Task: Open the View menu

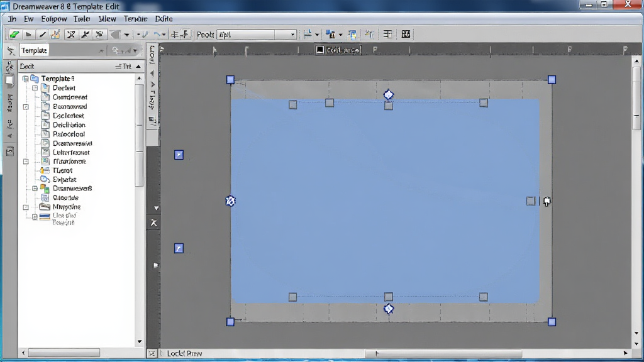Action: (x=107, y=19)
